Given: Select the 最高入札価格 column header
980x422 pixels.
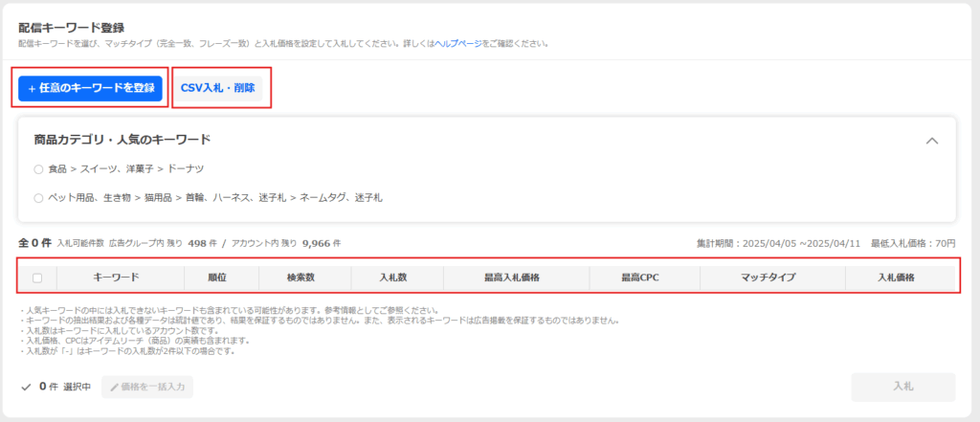Looking at the screenshot, I should pos(513,278).
